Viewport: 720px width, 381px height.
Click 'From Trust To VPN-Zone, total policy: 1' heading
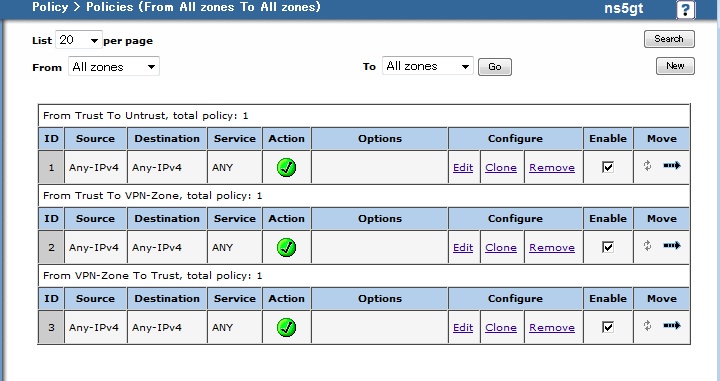[152, 196]
